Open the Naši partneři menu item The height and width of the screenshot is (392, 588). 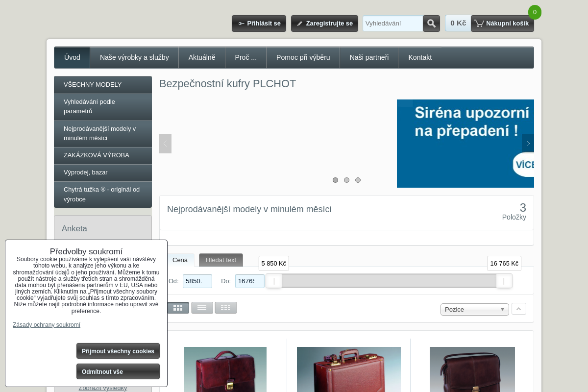pyautogui.click(x=369, y=57)
